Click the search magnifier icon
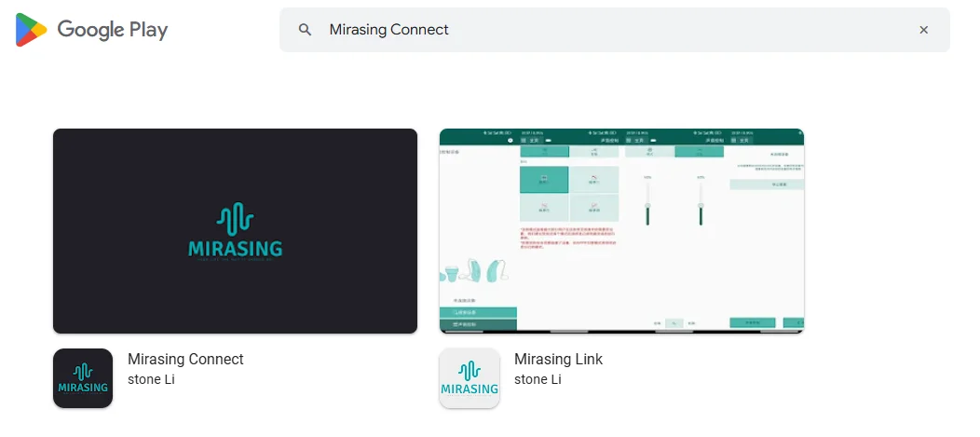 point(305,30)
